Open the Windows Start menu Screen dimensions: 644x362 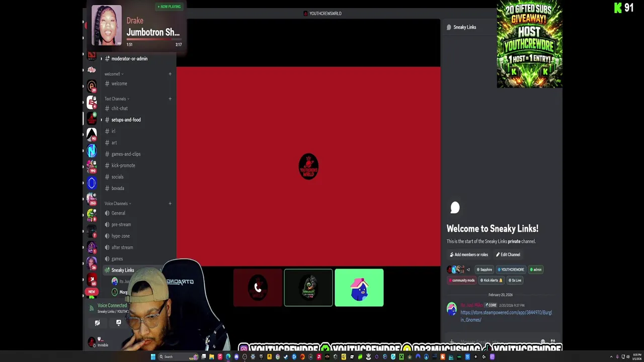click(153, 357)
